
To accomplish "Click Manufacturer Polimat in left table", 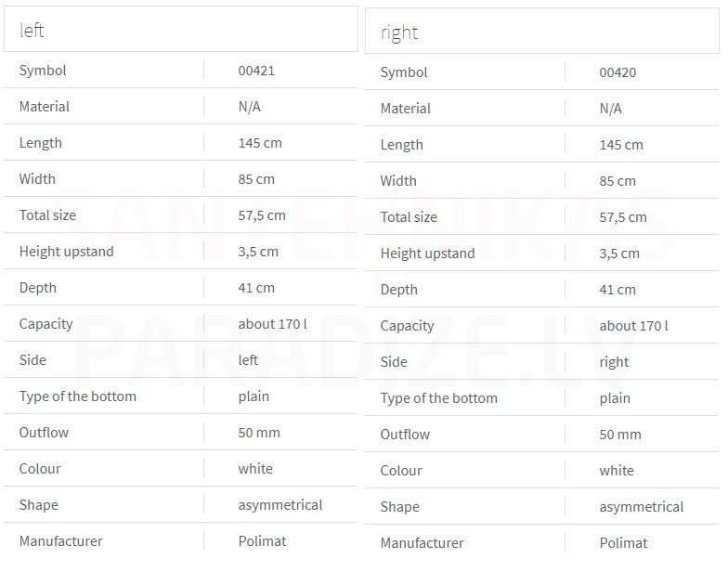I will pos(262,541).
